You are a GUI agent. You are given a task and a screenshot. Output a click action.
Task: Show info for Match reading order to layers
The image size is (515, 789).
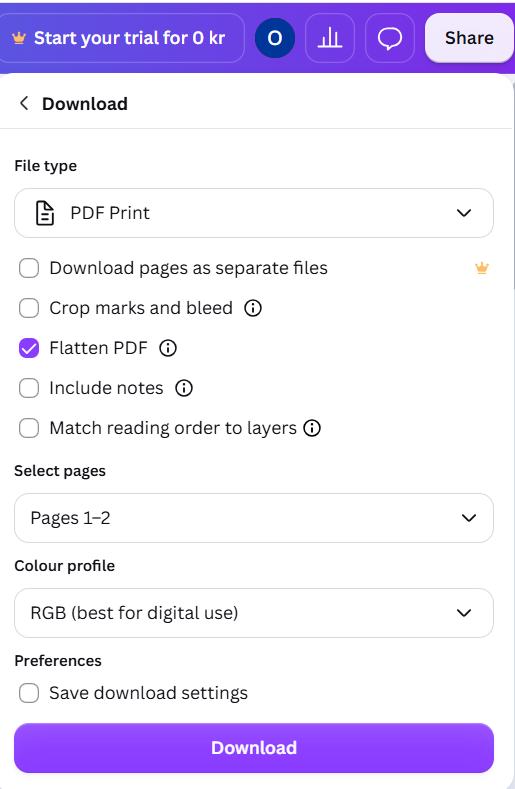point(312,428)
